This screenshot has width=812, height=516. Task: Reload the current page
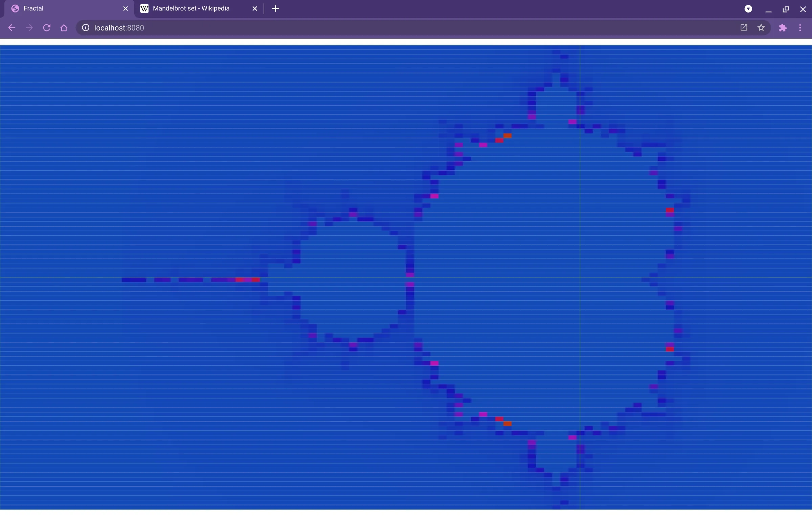[47, 28]
